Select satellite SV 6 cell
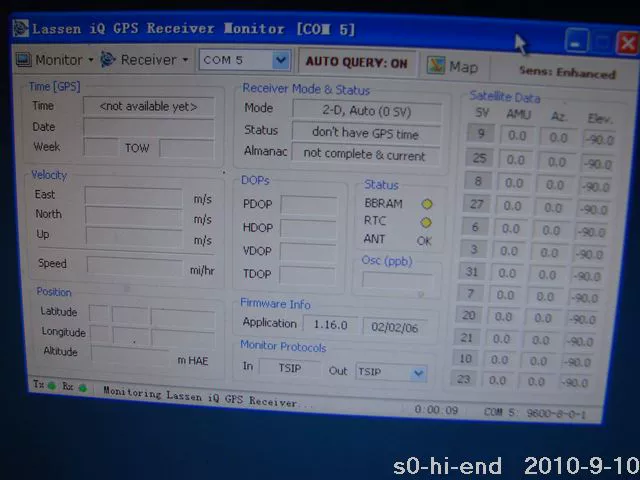Viewport: 640px width, 480px height. tap(475, 227)
